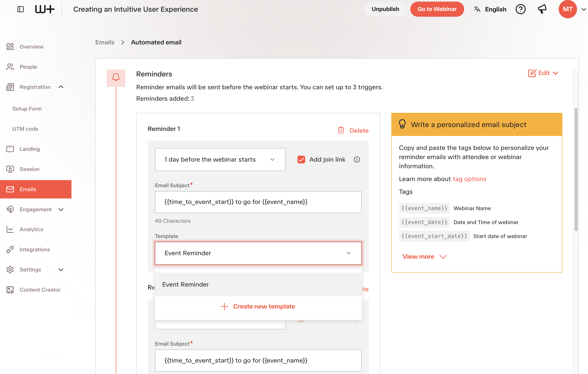Click the {{event_date}} tag
Screen dimensions: 588x374
tap(424, 222)
